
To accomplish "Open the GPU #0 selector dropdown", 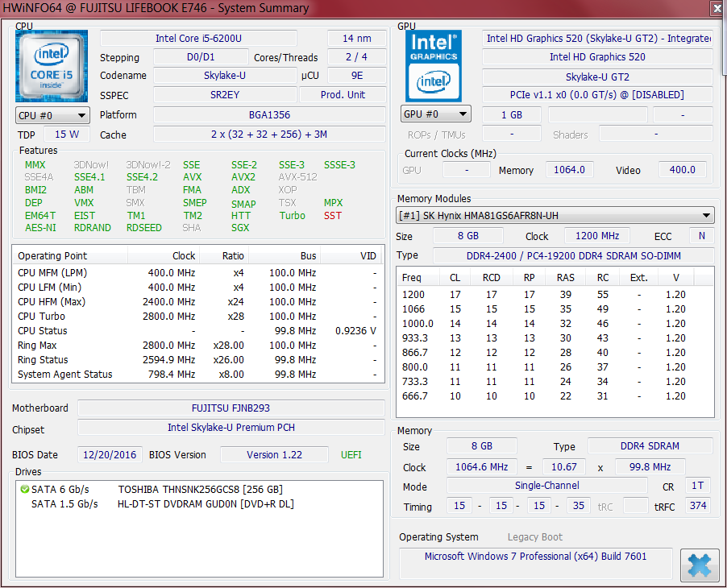I will coord(436,114).
